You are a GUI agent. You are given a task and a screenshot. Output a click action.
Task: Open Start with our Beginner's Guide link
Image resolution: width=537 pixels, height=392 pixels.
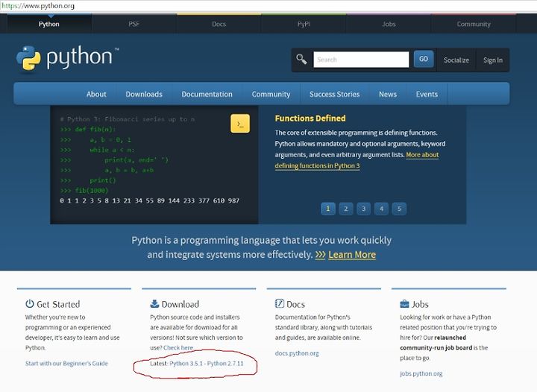click(66, 363)
